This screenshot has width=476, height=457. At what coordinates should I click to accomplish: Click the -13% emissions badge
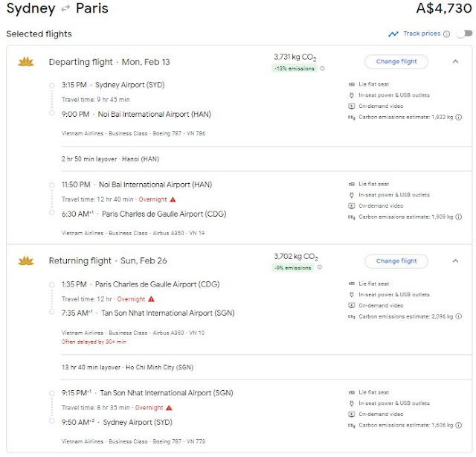point(293,68)
